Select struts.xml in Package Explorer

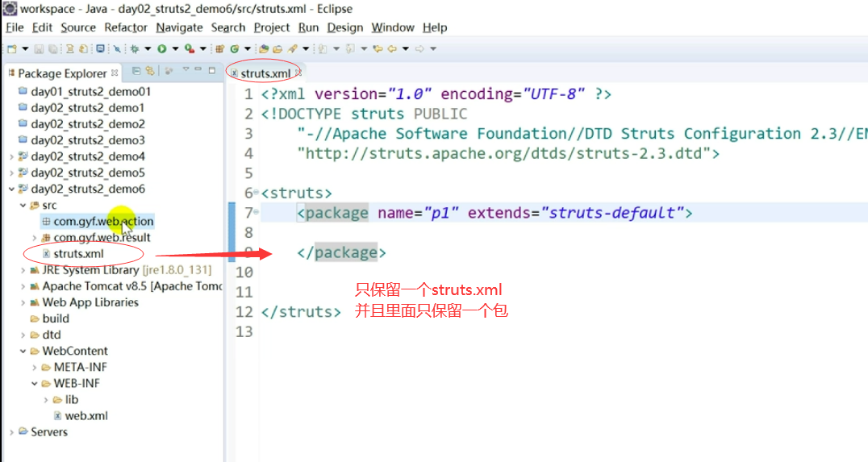pos(73,254)
